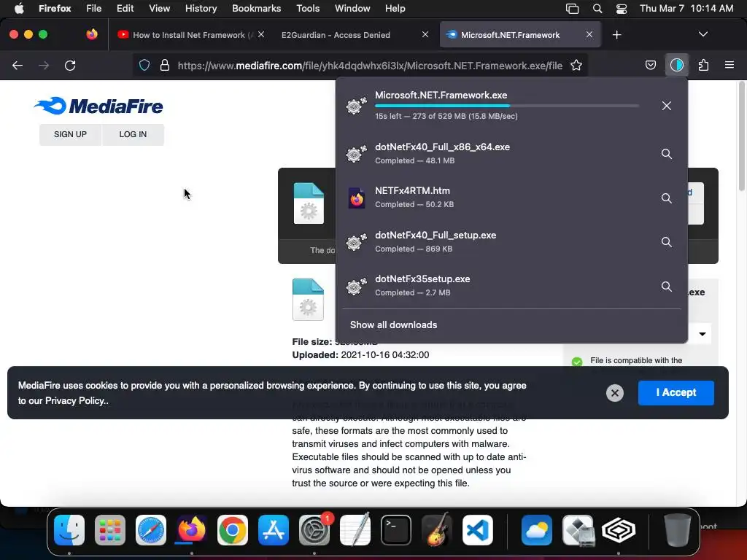Switch to E2Guardian Access Denied tab
The image size is (747, 560).
tap(336, 35)
